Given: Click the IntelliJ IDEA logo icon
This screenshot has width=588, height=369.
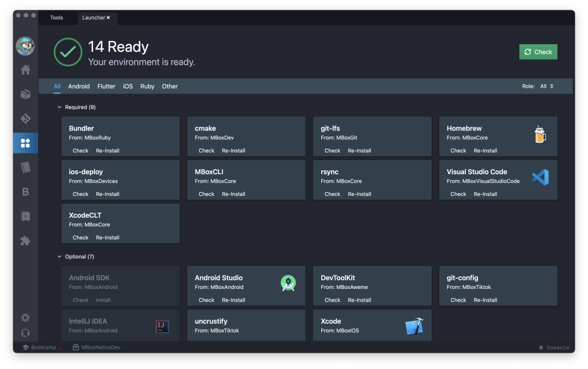Looking at the screenshot, I should click(162, 326).
